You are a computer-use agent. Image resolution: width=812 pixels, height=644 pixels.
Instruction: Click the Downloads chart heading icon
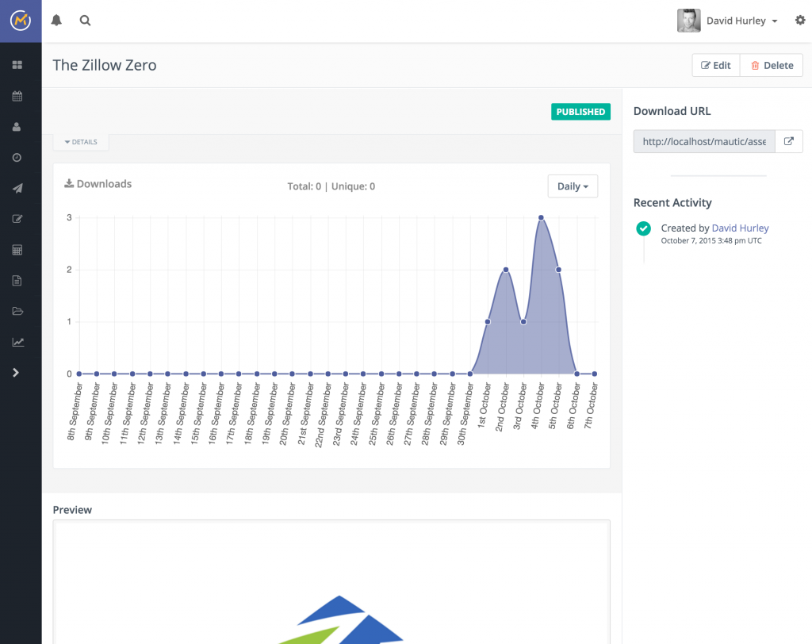point(69,183)
